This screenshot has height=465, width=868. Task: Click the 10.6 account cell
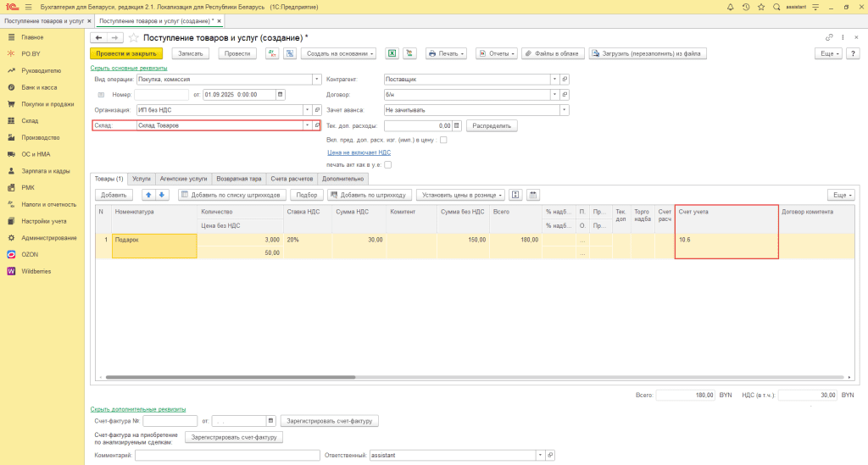coord(726,246)
